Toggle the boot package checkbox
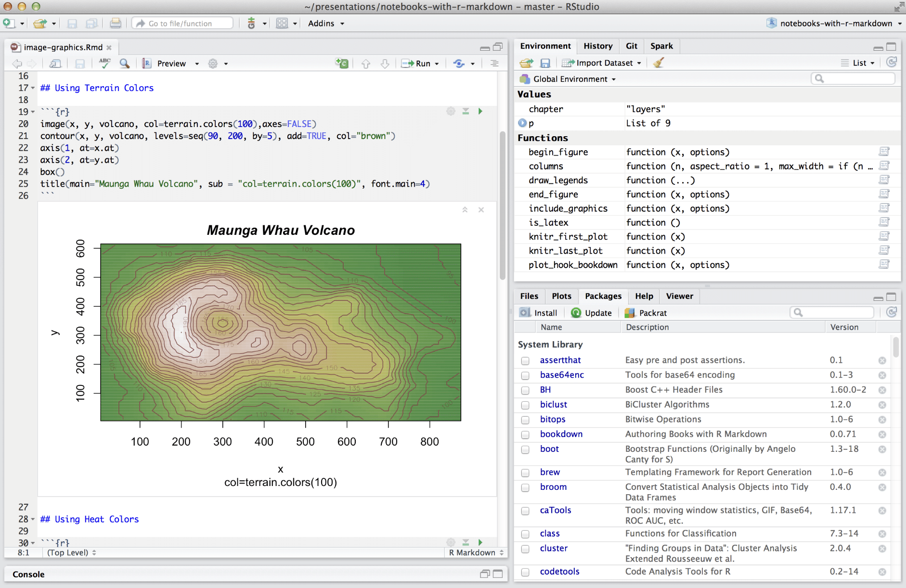 click(525, 449)
